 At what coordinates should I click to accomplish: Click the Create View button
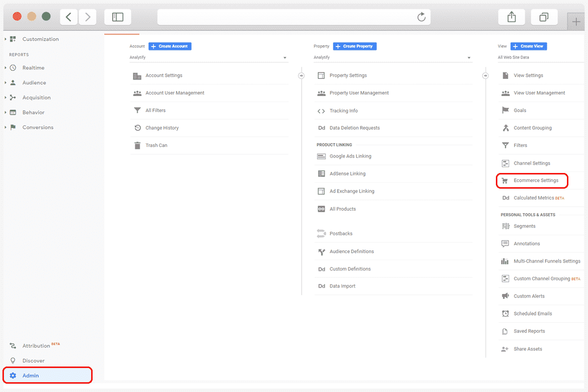click(529, 46)
